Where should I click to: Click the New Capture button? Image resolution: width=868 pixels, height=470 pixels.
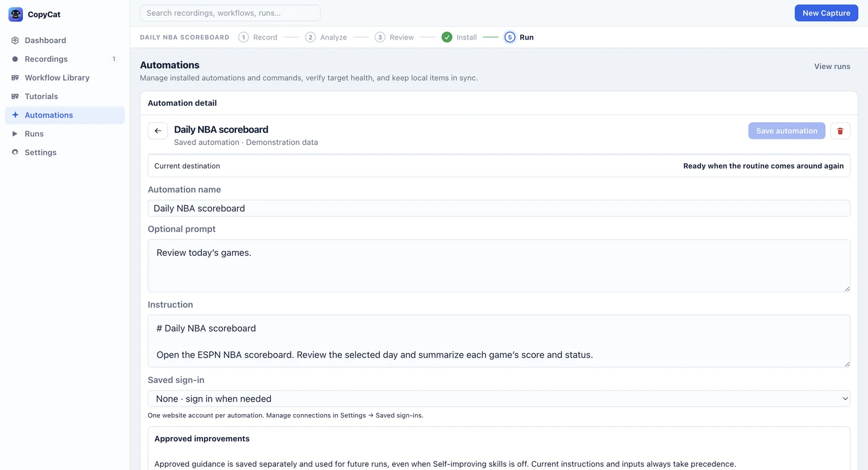(826, 13)
